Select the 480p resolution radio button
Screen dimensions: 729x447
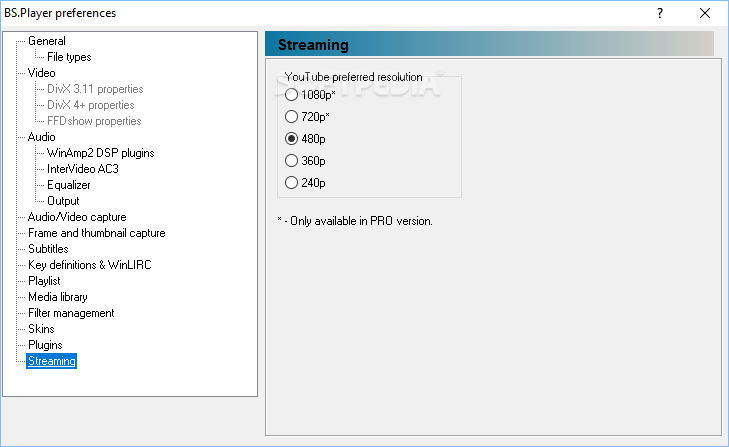pos(292,139)
